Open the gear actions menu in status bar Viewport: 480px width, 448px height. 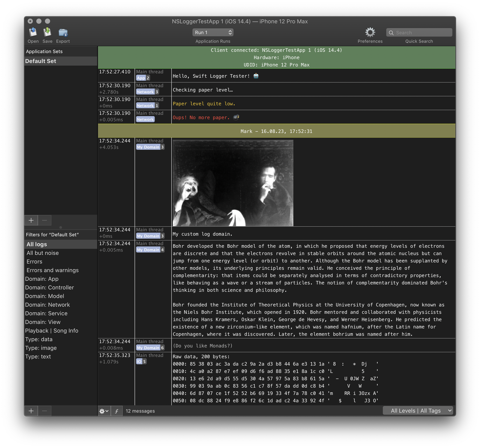(104, 411)
